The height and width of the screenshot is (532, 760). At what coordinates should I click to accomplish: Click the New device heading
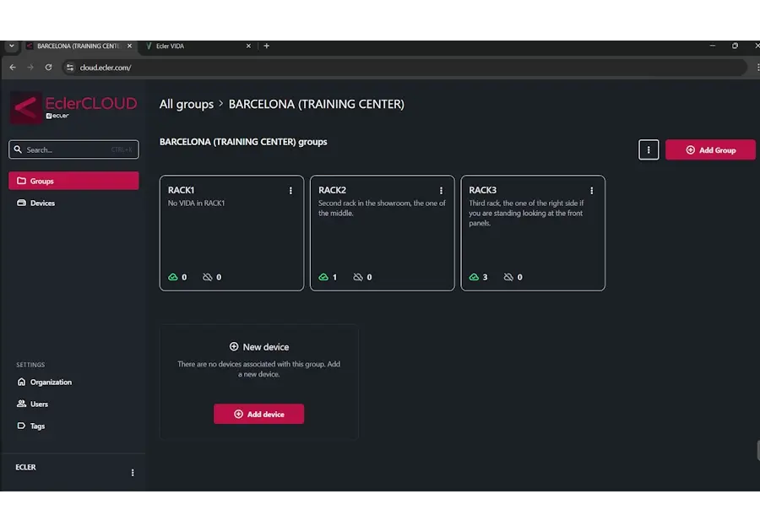coord(259,347)
